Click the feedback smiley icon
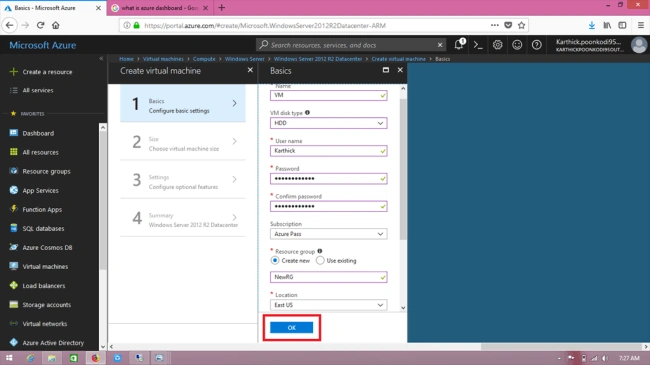650x365 pixels. pos(517,45)
